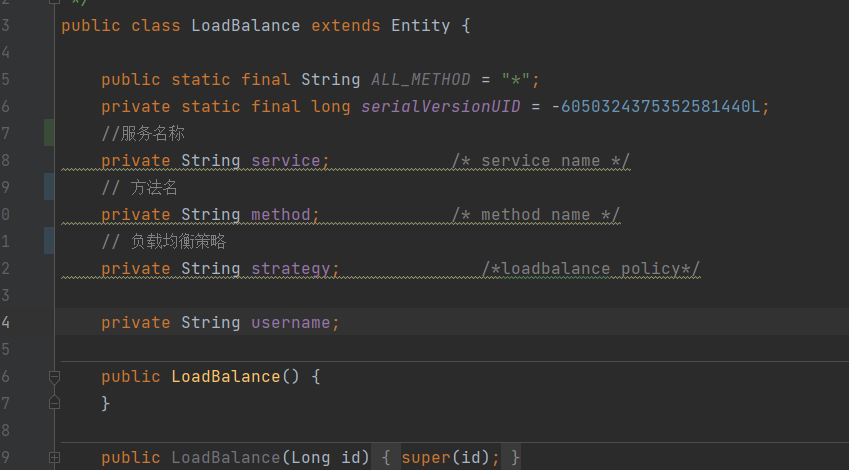
Task: Click folded closing brace after super(id);
Action: pyautogui.click(x=515, y=457)
